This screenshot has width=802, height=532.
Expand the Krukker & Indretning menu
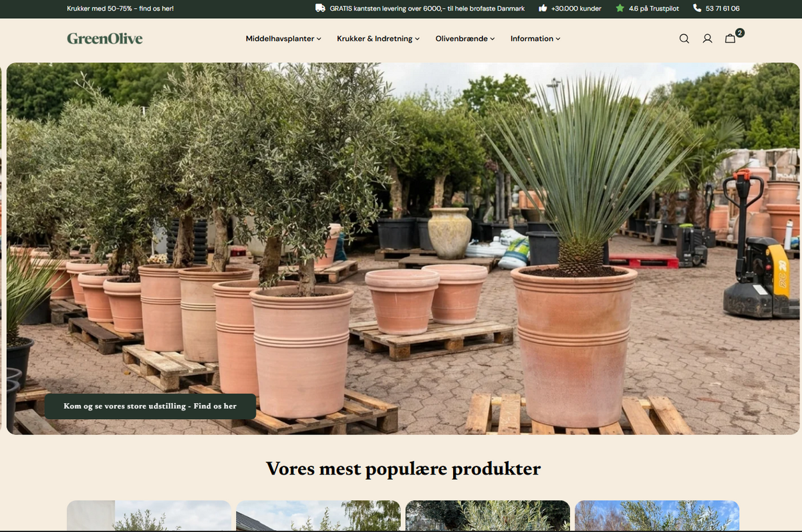click(378, 39)
